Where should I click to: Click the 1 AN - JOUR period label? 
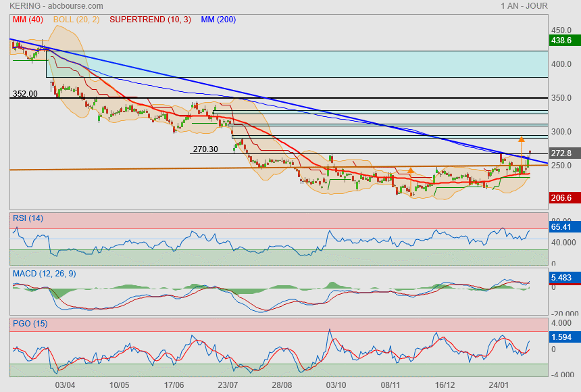click(524, 6)
